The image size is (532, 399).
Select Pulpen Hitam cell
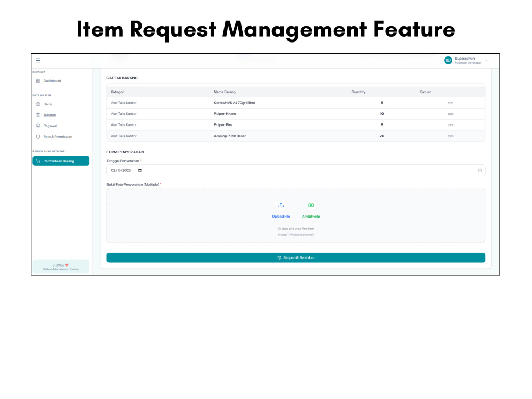tap(225, 114)
